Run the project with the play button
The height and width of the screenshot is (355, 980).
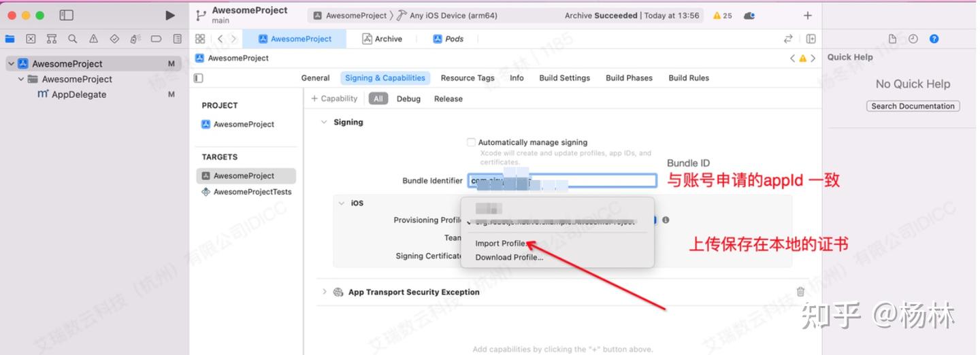pyautogui.click(x=170, y=15)
